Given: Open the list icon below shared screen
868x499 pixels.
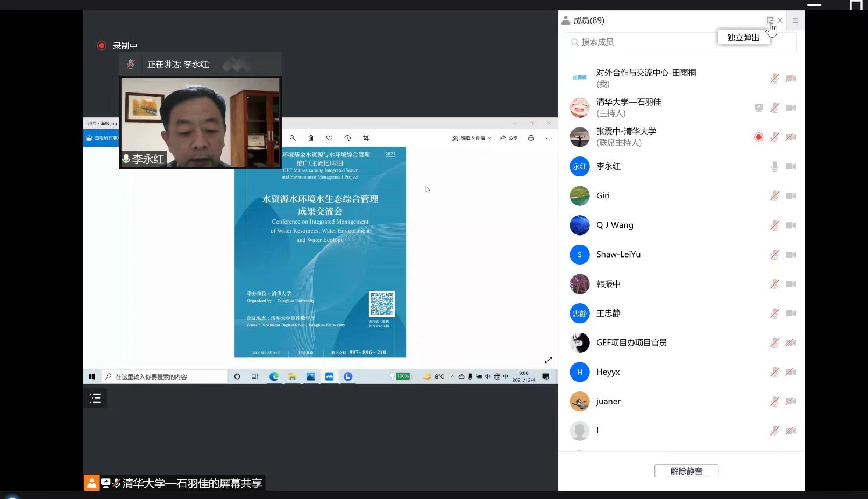Looking at the screenshot, I should [x=95, y=398].
